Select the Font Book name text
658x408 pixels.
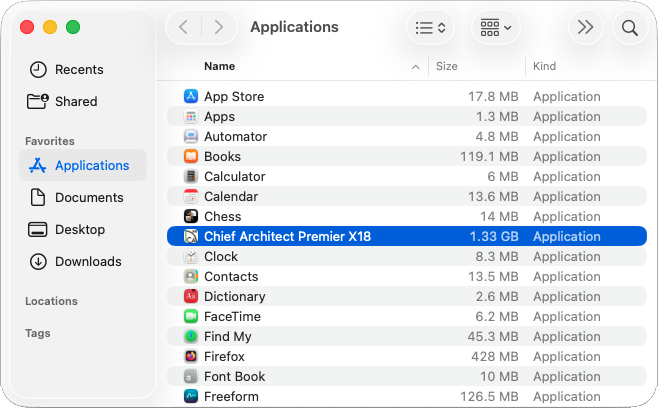coord(235,377)
